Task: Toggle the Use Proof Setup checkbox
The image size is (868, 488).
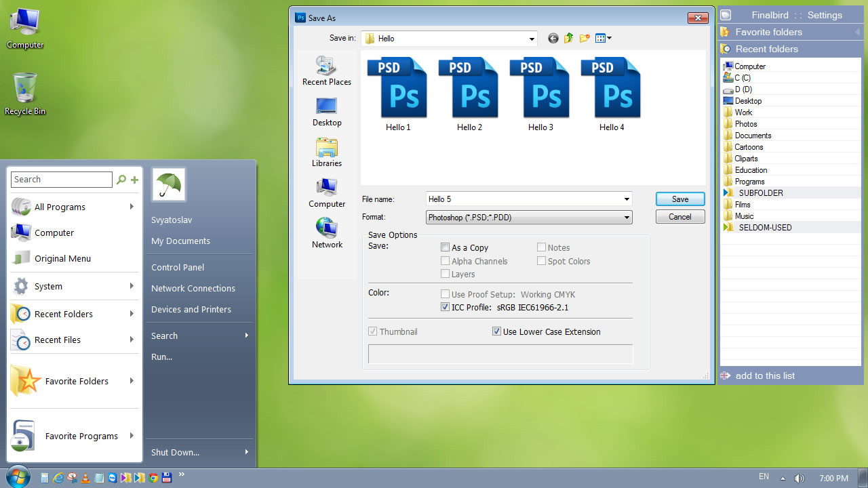Action: point(446,294)
